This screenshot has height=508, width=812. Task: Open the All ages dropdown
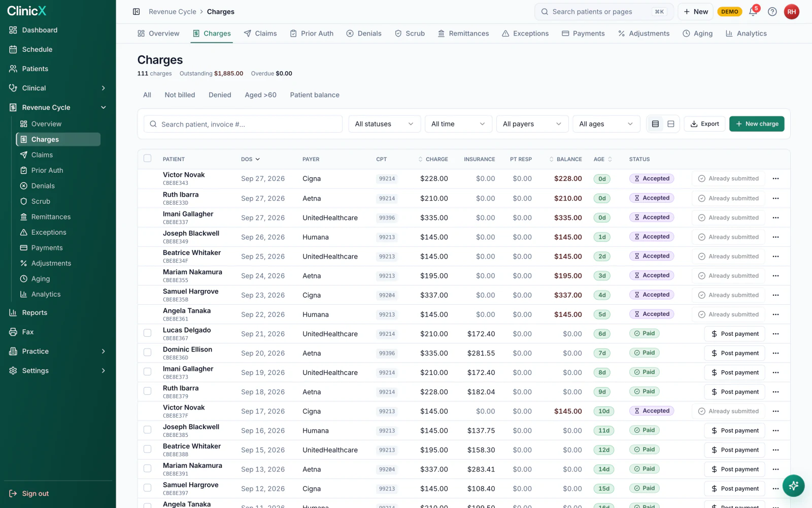(606, 124)
